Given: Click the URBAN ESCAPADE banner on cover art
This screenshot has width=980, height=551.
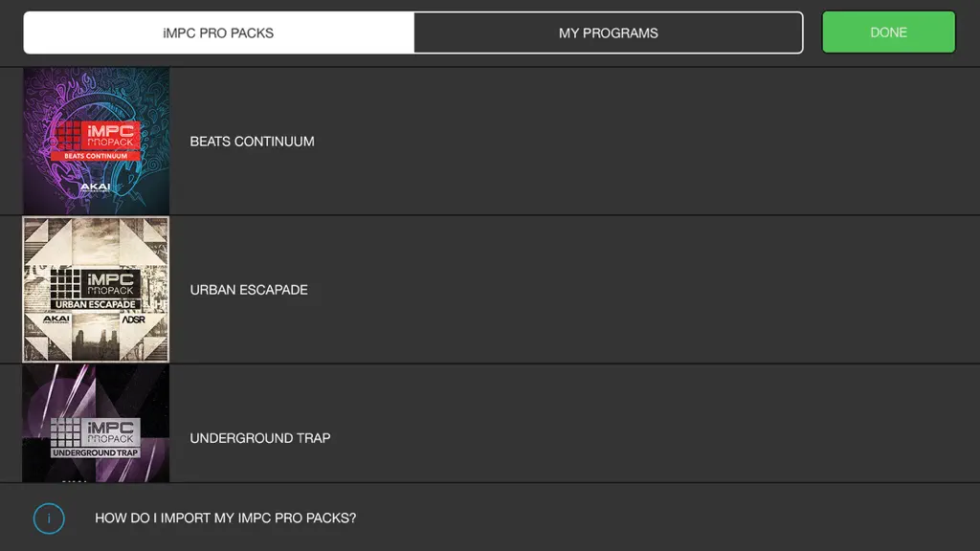Looking at the screenshot, I should tap(96, 304).
